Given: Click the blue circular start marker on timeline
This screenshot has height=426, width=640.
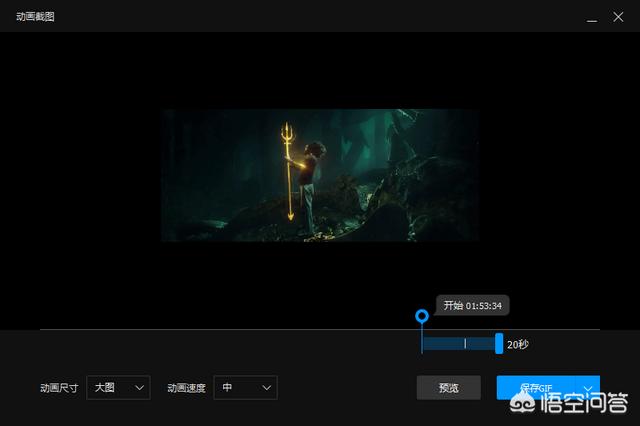Looking at the screenshot, I should click(422, 316).
